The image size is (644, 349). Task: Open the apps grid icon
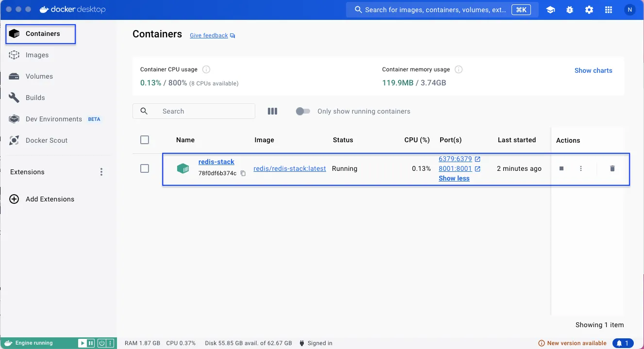(x=609, y=10)
